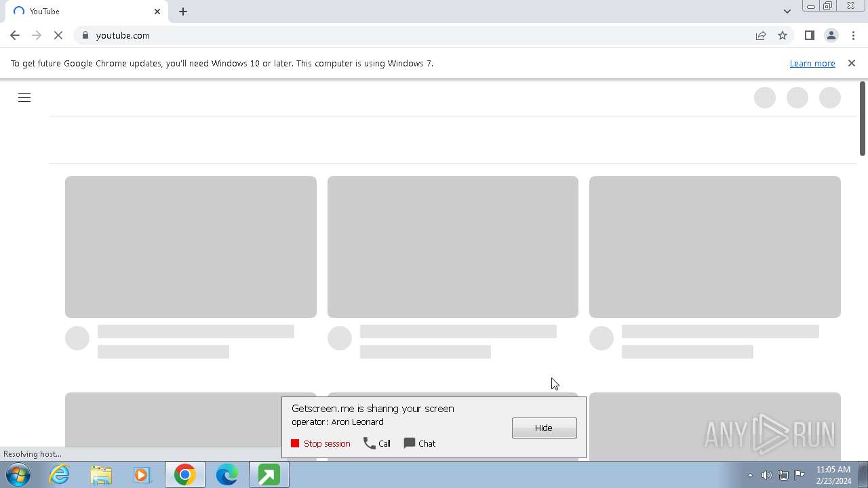Open a new tab with plus
868x488 pixels.
(x=183, y=12)
